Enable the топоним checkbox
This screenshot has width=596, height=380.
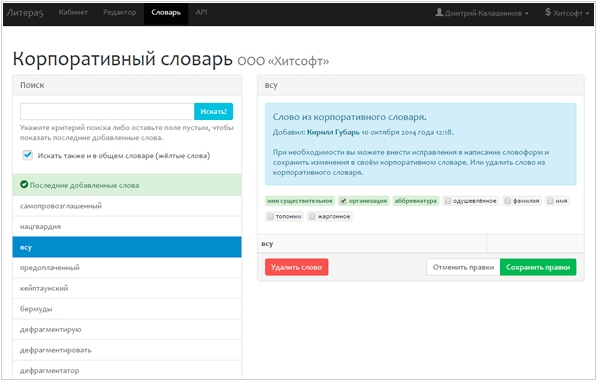tap(270, 217)
